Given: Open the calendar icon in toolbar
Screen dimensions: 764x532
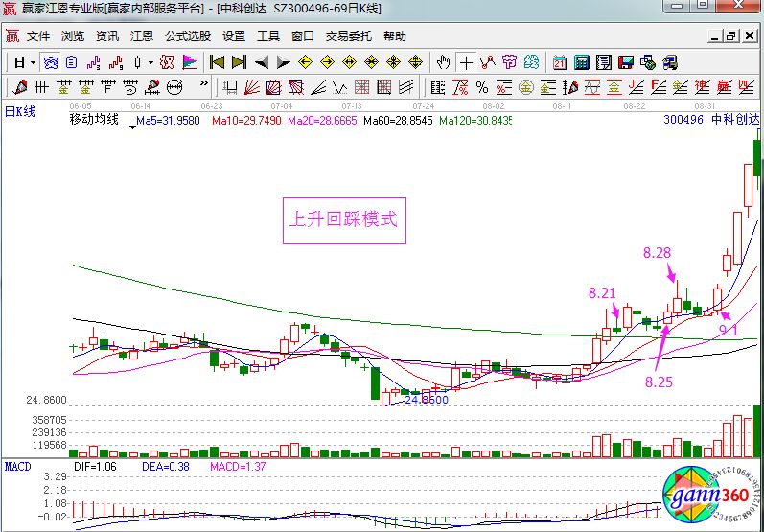Looking at the screenshot, I should tap(560, 62).
